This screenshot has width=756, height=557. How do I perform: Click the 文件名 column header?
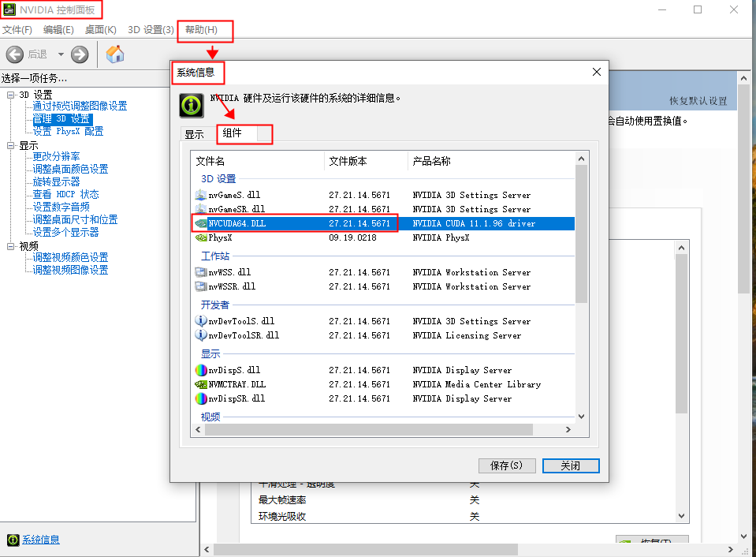click(258, 161)
